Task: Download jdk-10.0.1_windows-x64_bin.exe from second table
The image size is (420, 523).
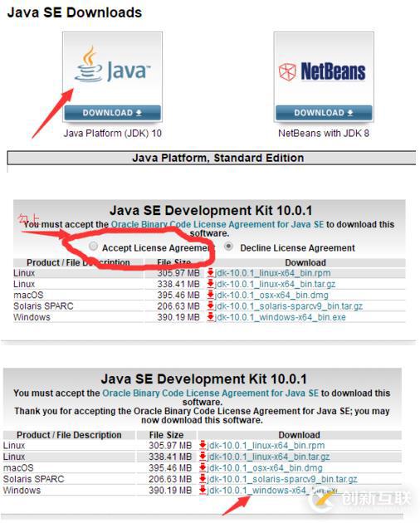Action: tap(272, 491)
